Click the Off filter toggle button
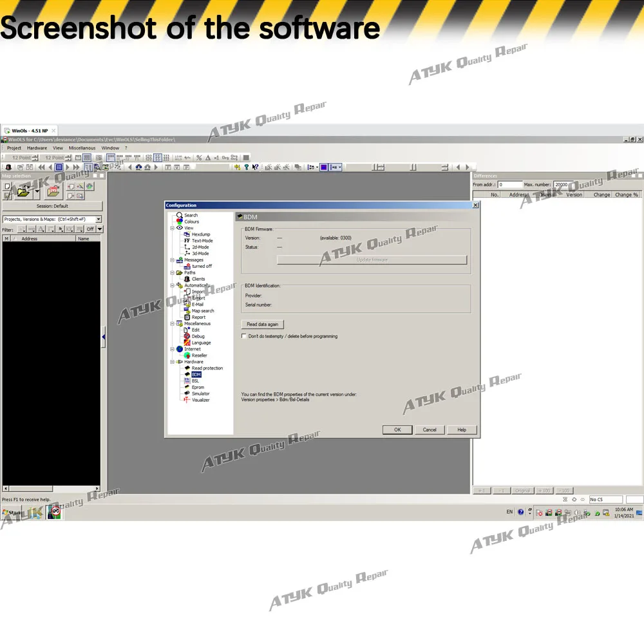The height and width of the screenshot is (644, 644). (90, 229)
